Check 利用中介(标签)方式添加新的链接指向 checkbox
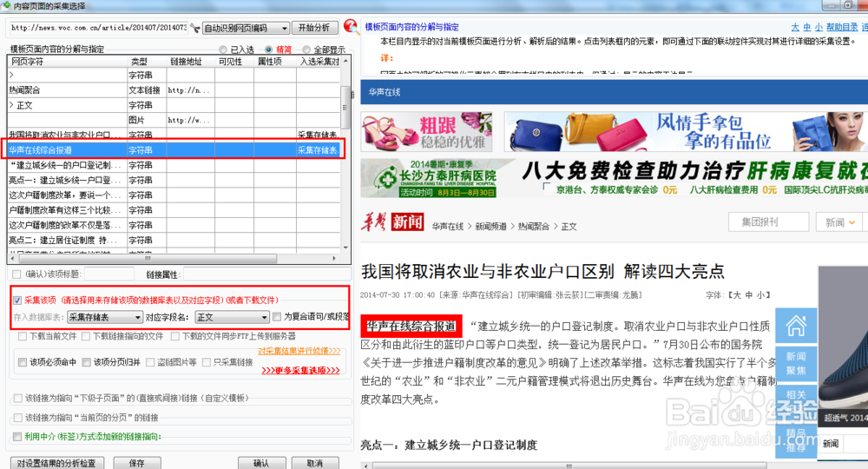 17,436
